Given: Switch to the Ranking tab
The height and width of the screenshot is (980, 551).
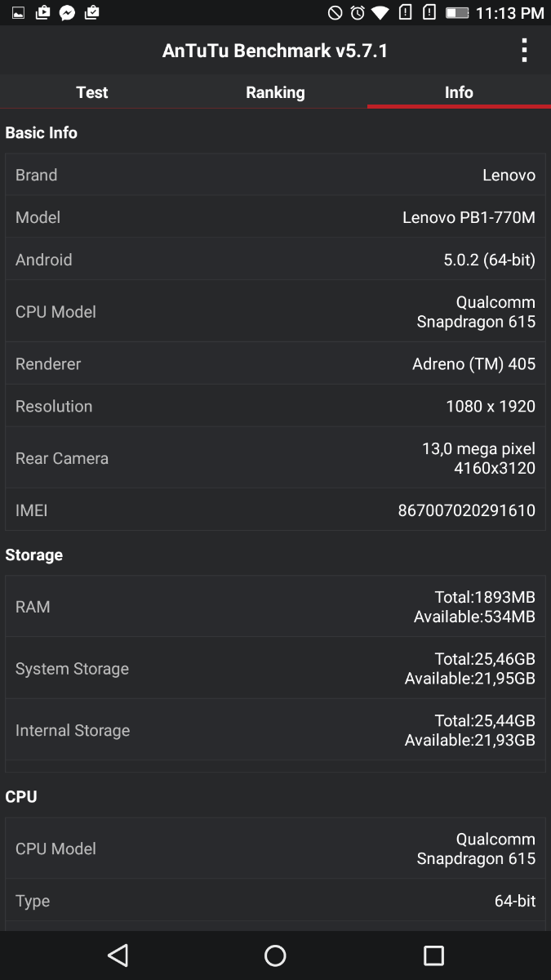Looking at the screenshot, I should click(275, 92).
